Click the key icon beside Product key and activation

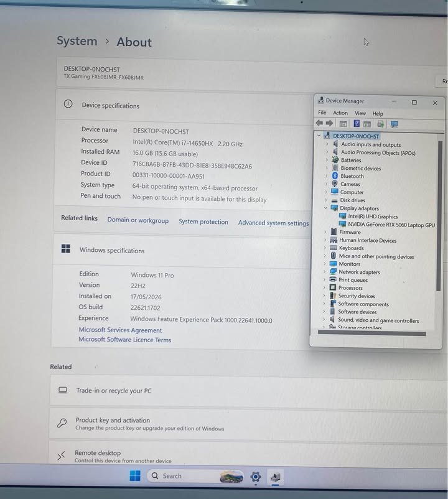click(62, 423)
